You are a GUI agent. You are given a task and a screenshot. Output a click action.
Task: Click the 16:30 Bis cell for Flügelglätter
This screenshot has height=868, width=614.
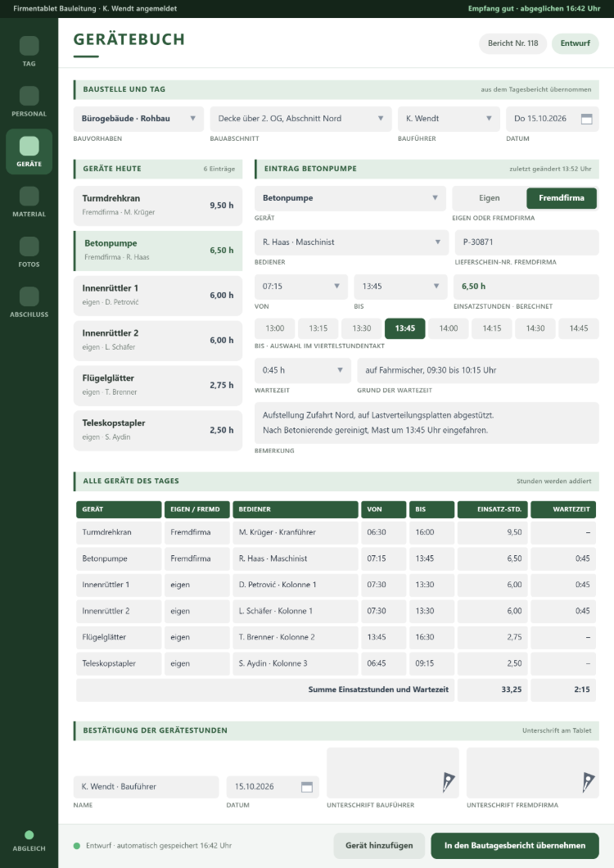click(x=432, y=637)
